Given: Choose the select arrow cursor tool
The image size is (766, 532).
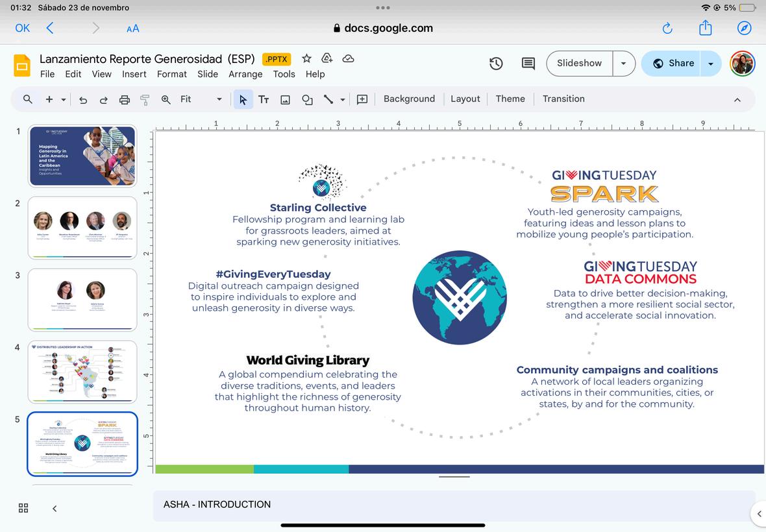Looking at the screenshot, I should click(243, 99).
